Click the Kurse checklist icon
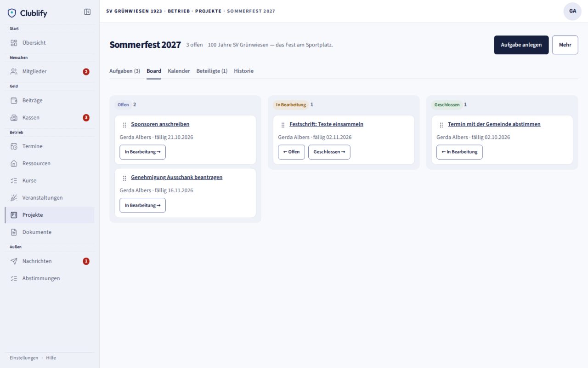588x368 pixels. click(14, 181)
